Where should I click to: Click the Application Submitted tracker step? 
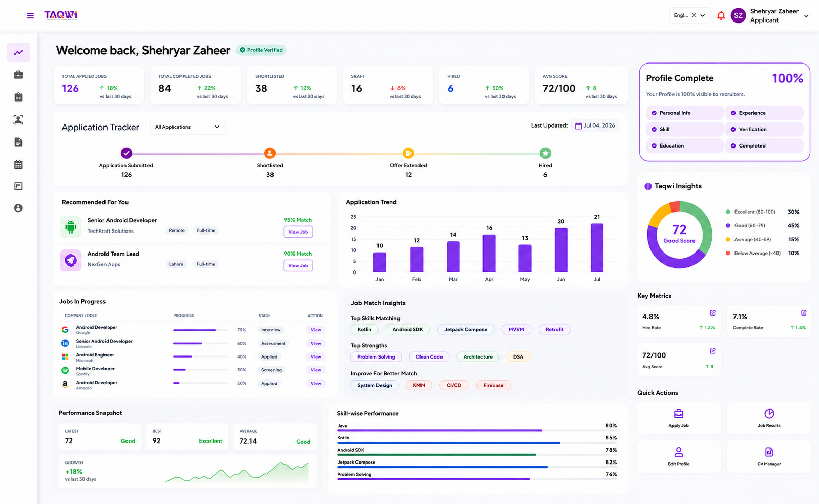pos(127,153)
